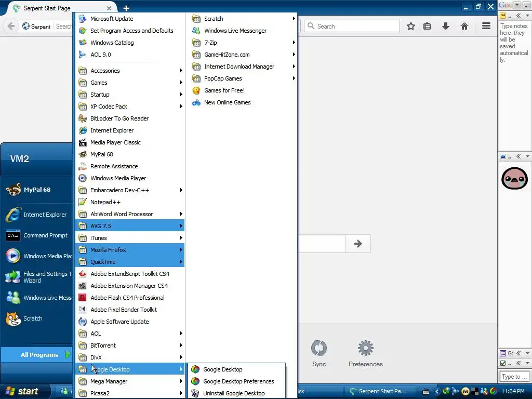
Task: Open Scratch folder in second programs column
Action: (x=243, y=19)
